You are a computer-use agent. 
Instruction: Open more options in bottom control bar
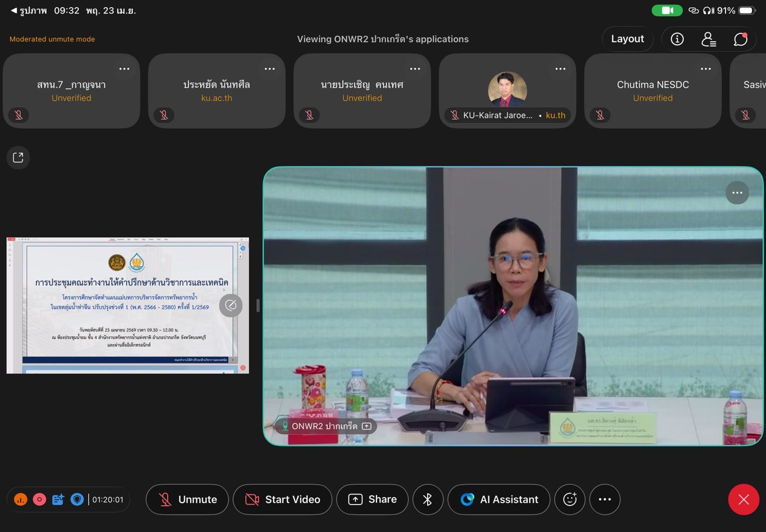[x=604, y=499]
